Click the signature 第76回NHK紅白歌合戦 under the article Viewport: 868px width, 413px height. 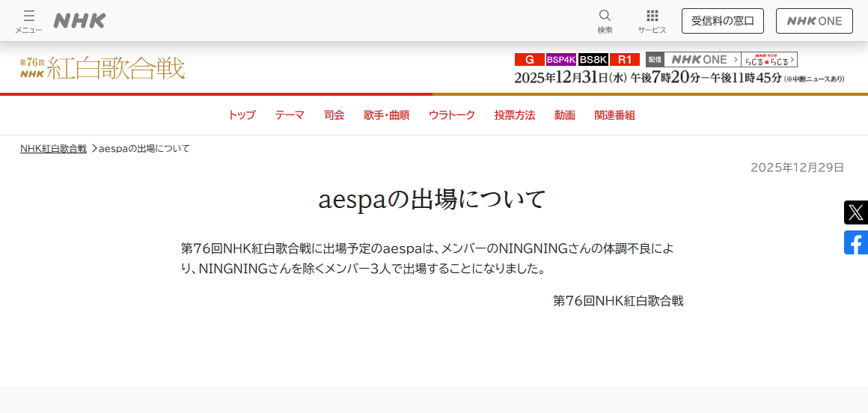[618, 301]
